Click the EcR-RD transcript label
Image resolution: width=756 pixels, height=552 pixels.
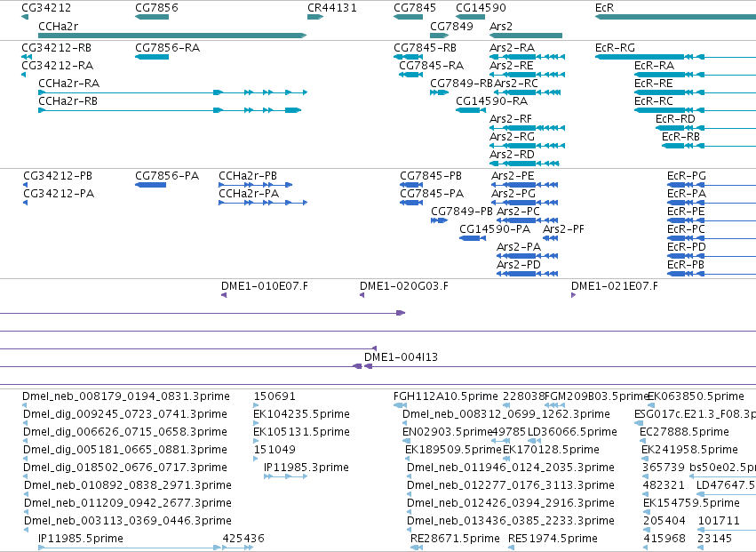[675, 119]
